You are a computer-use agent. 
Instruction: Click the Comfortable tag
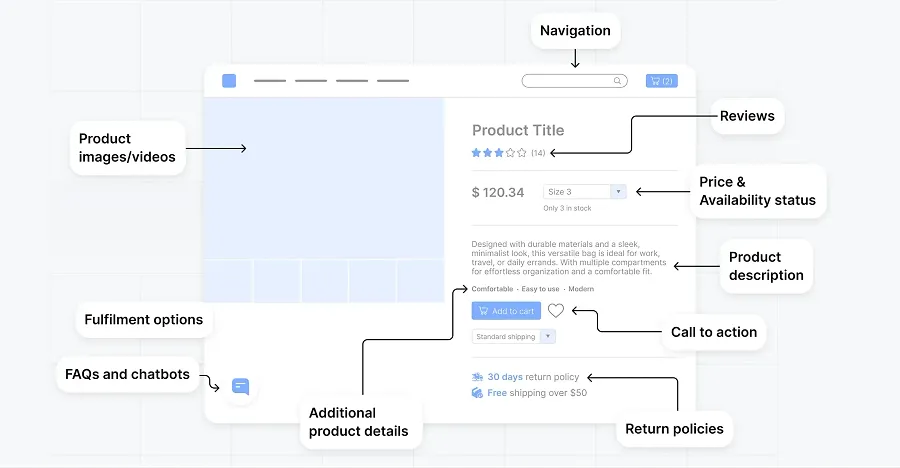pos(492,289)
